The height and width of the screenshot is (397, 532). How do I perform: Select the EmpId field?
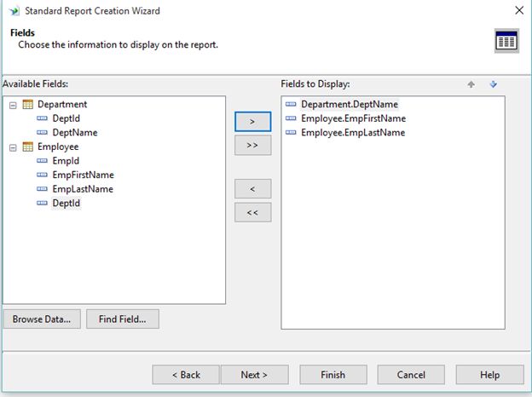[x=66, y=161]
